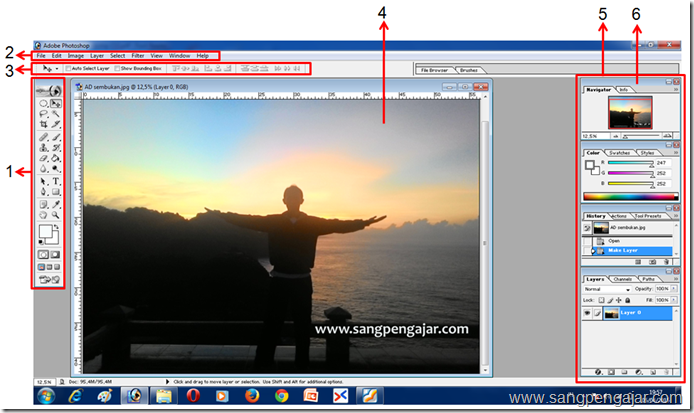Viewport: 694px width, 413px height.
Task: Select the Magic Wand tool
Action: (x=55, y=114)
